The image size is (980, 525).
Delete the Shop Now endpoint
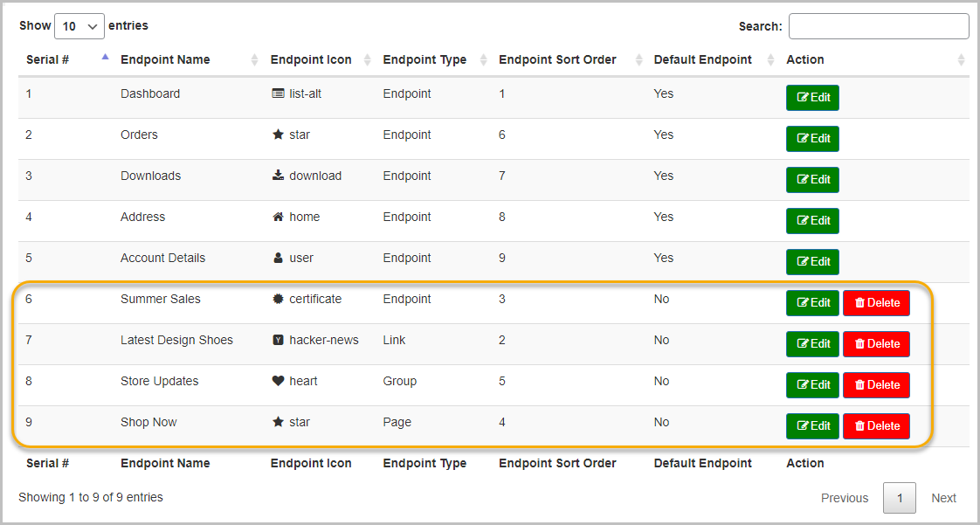[876, 426]
